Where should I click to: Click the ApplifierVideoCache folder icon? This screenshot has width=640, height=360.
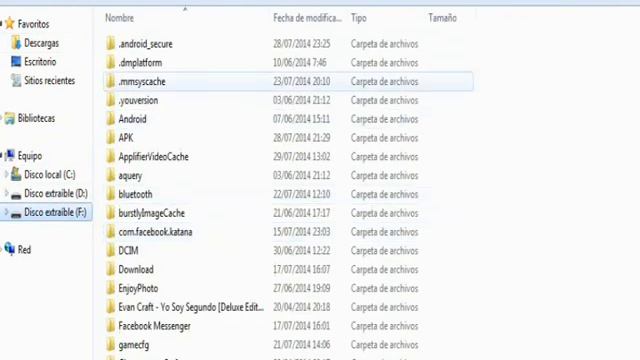point(110,156)
